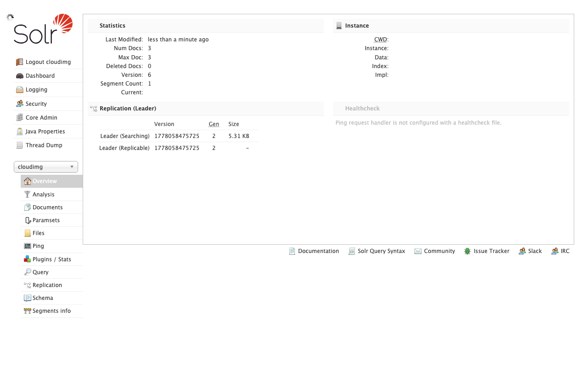Screen dimensions: 588x368
Task: Click the Instance panel server icon
Action: click(x=339, y=26)
